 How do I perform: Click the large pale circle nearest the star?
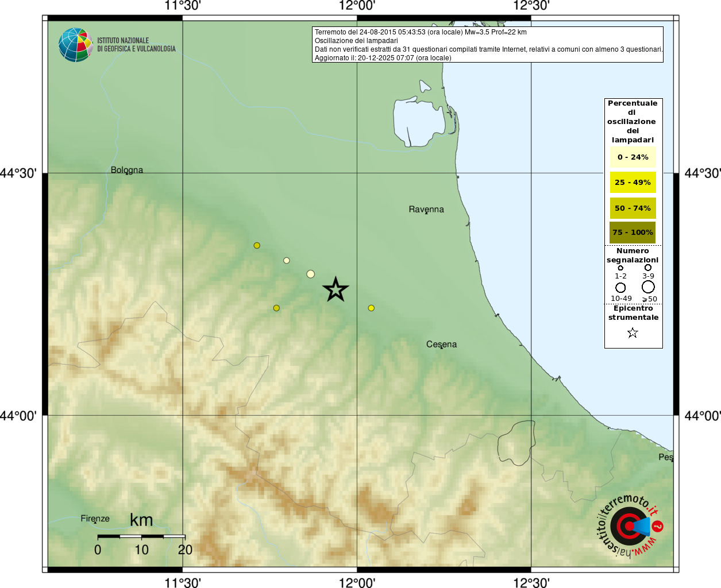(311, 274)
